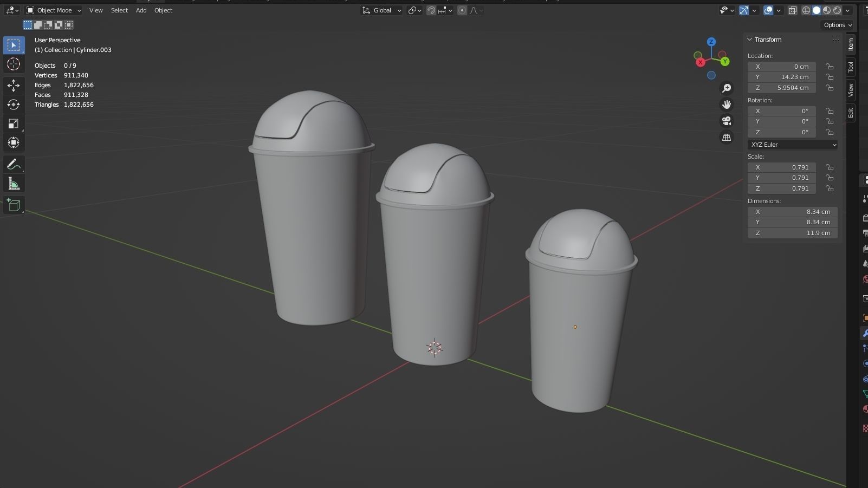This screenshot has width=868, height=488.
Task: Choose the Move tool
Action: 14,86
